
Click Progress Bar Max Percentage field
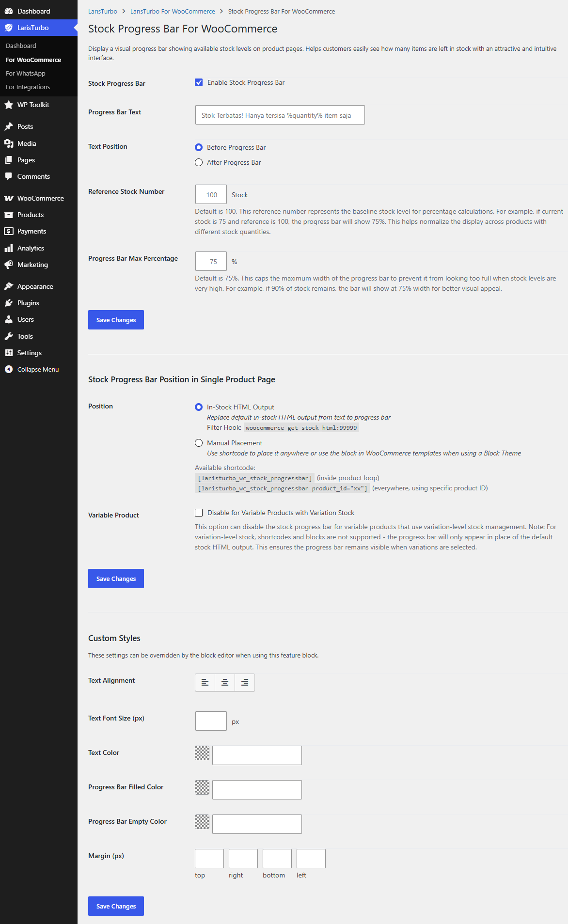[x=211, y=261]
